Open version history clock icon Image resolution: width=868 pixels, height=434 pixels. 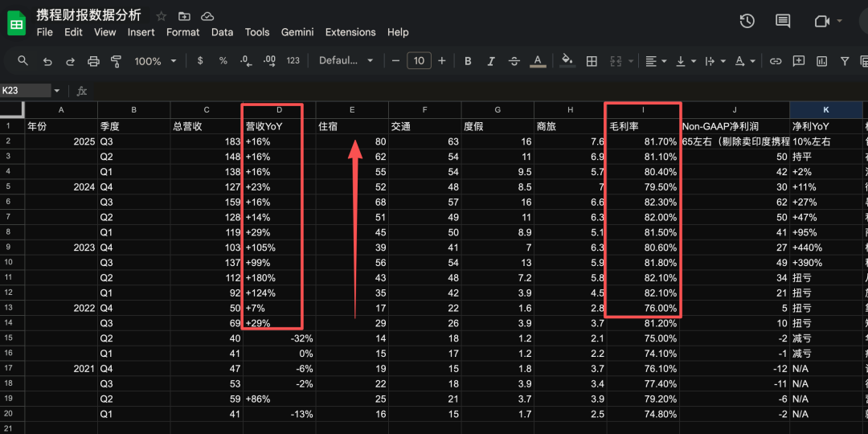pos(747,21)
